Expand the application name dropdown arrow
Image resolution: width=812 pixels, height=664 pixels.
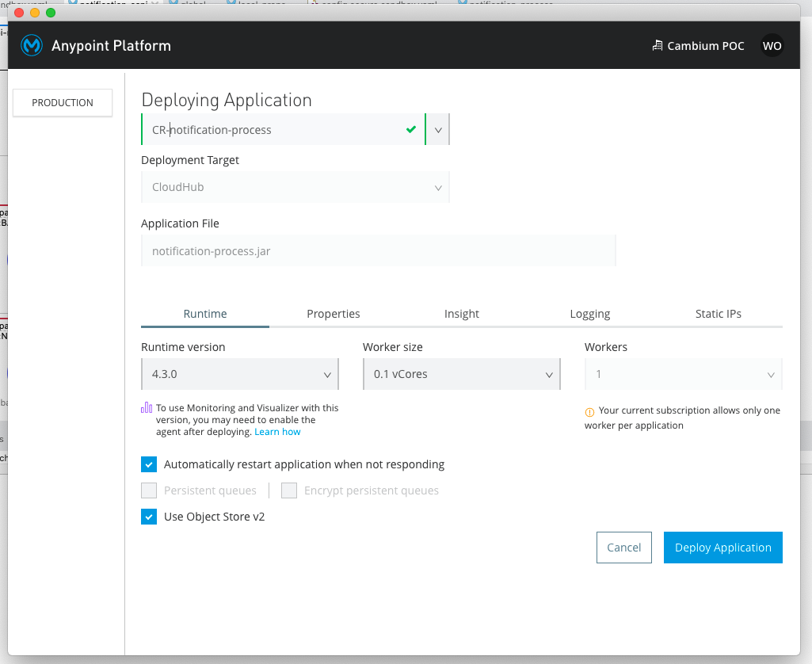pyautogui.click(x=438, y=130)
